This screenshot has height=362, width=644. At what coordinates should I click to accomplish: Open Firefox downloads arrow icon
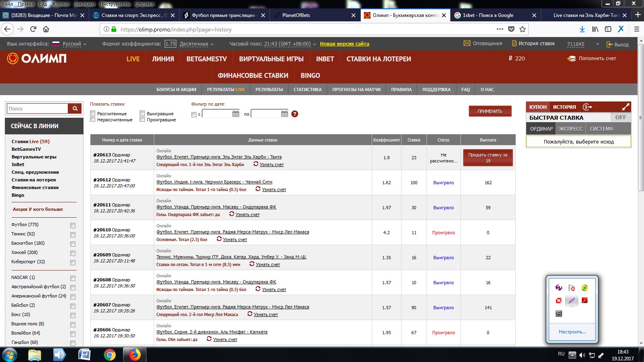[582, 29]
